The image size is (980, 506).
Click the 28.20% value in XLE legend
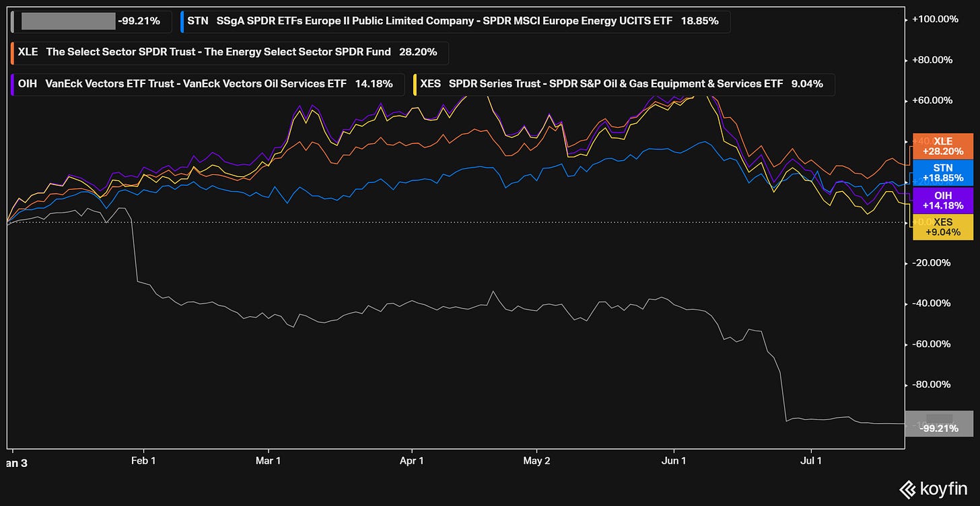coord(419,52)
